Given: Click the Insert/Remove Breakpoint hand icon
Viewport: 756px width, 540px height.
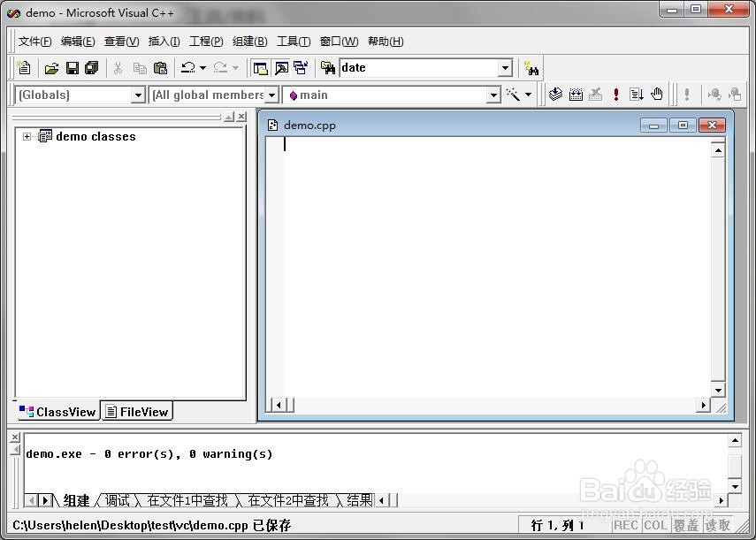Looking at the screenshot, I should pyautogui.click(x=657, y=94).
